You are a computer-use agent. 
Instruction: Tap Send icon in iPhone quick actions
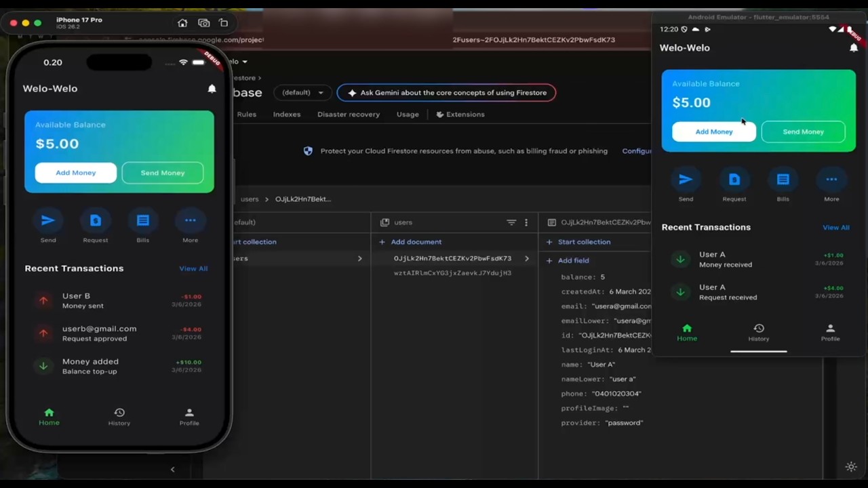(x=47, y=220)
